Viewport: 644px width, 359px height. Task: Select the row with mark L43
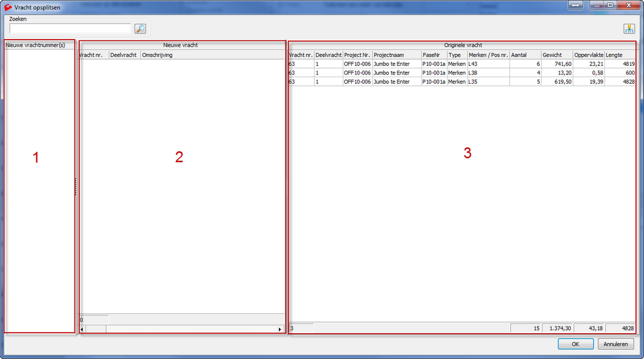point(487,64)
